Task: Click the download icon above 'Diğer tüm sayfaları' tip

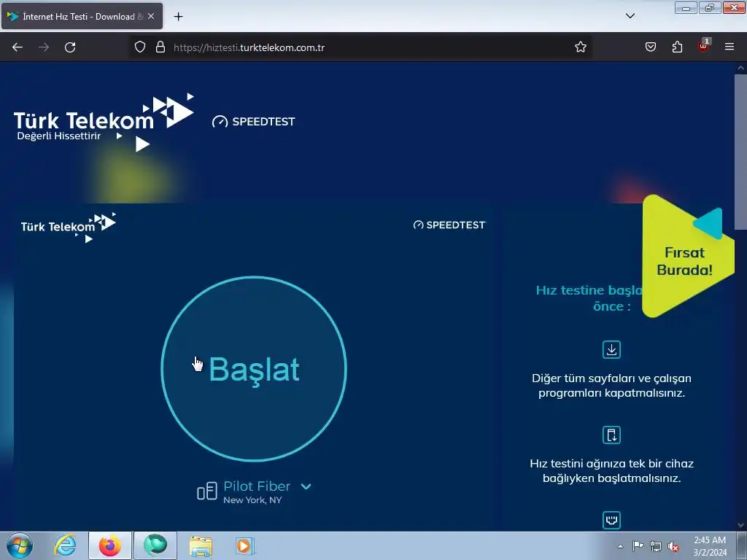Action: (x=611, y=349)
